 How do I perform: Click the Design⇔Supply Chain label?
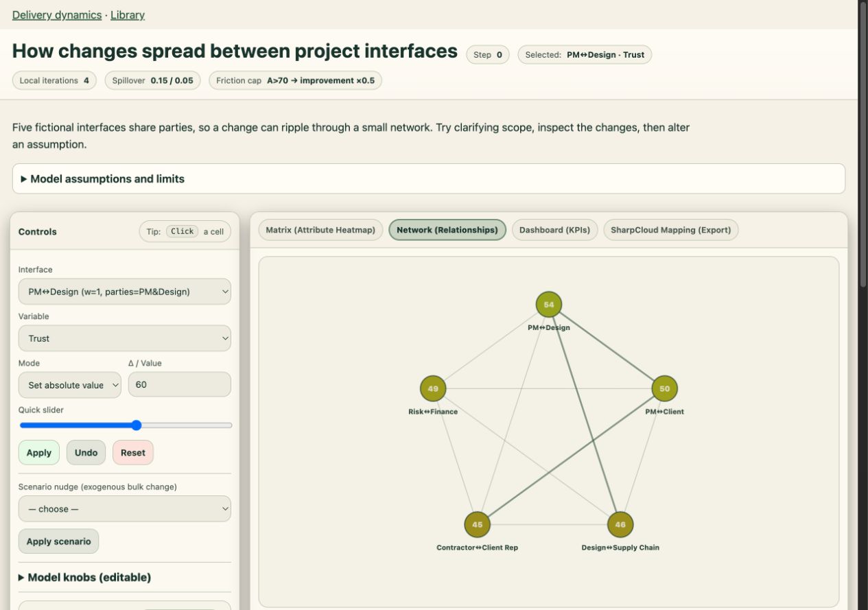tap(620, 548)
